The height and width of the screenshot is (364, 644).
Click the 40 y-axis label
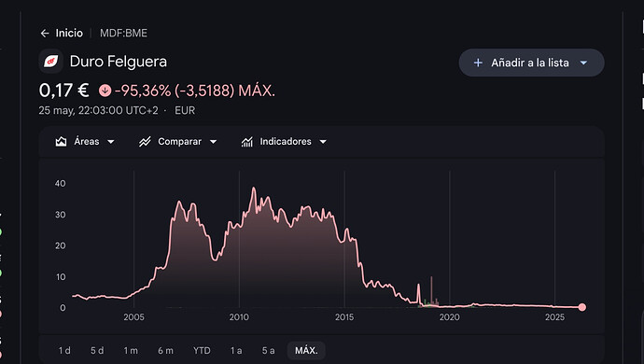point(61,184)
